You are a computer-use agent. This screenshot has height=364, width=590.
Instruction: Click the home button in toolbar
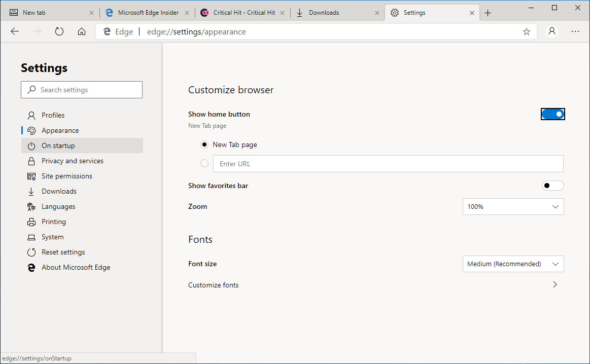[x=81, y=31]
